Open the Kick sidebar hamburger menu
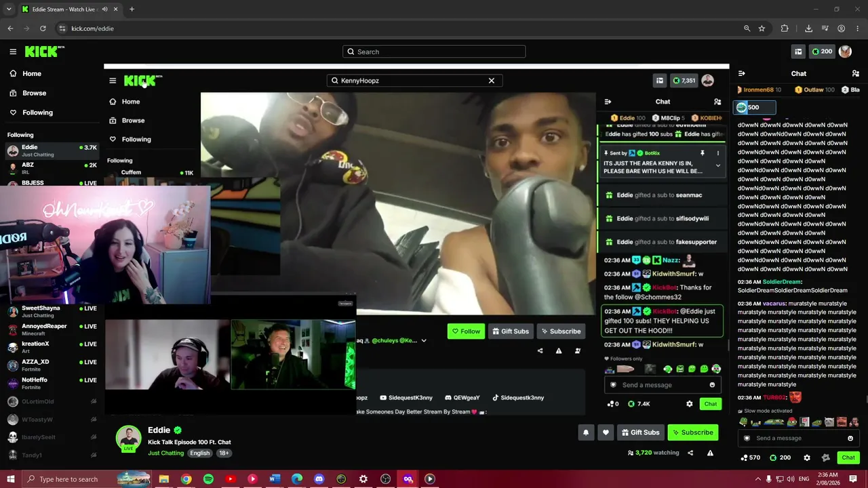The image size is (868, 488). point(13,52)
